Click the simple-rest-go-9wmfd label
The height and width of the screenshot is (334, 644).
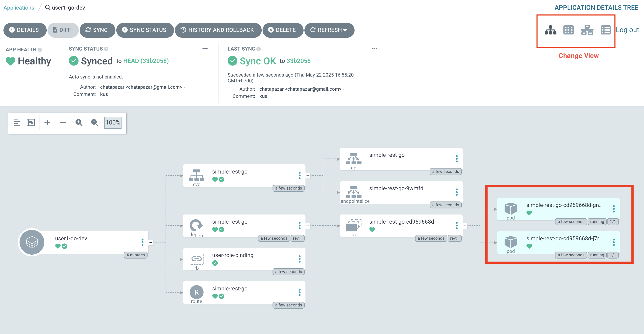coord(396,188)
